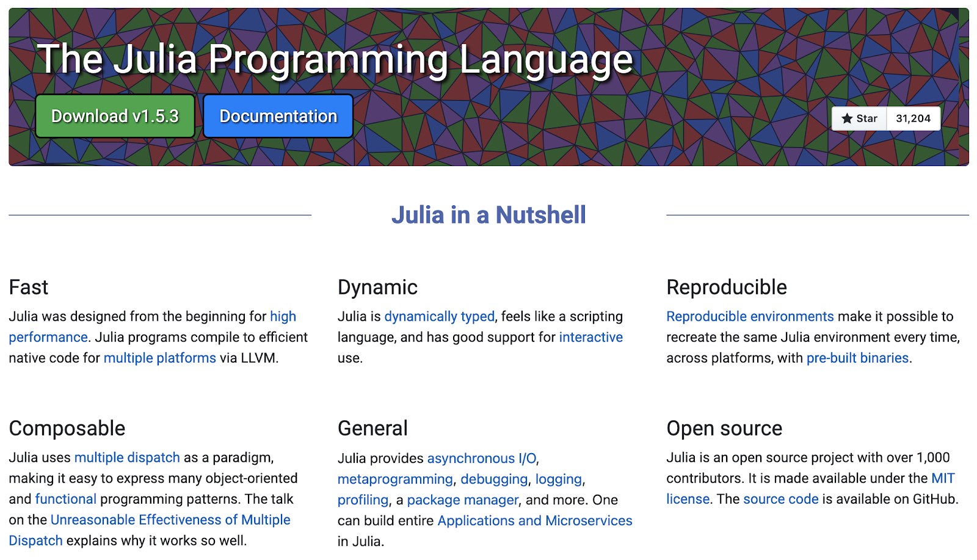Open the blue Documentation button
Viewport: 977px width, 560px height.
pyautogui.click(x=278, y=116)
